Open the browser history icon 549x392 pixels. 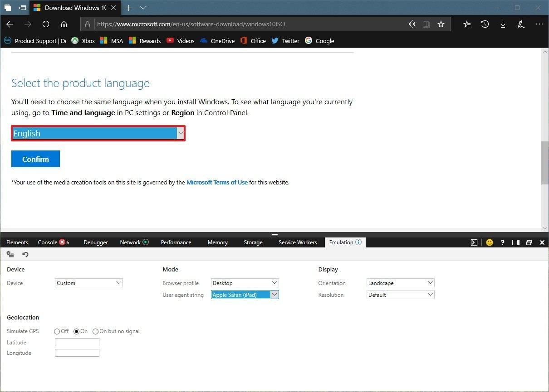tap(485, 24)
